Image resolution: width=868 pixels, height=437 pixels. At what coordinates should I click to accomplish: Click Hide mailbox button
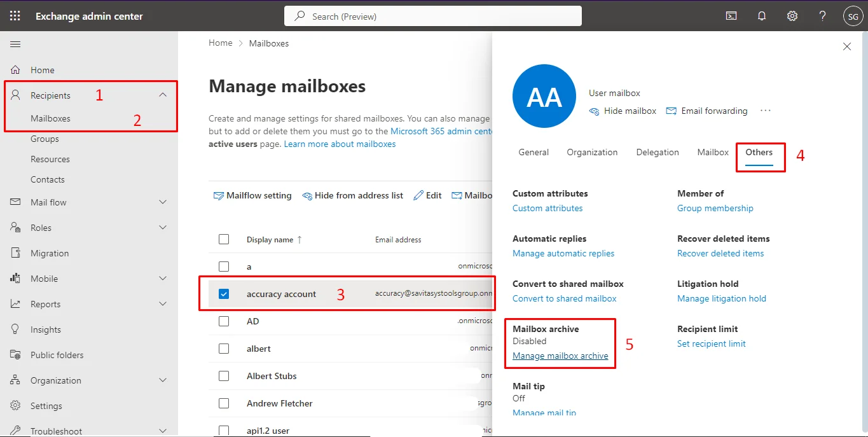tap(623, 111)
